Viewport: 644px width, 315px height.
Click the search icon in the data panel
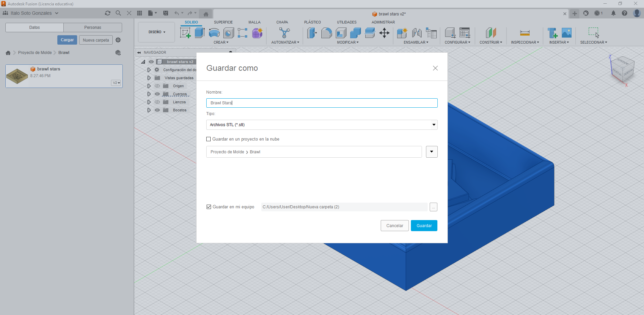[118, 13]
